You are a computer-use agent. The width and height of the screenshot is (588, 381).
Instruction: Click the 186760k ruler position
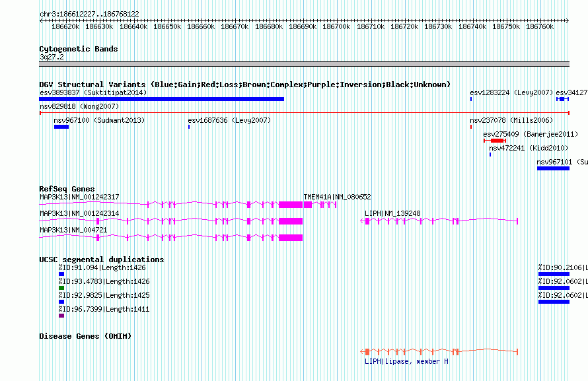tap(540, 26)
